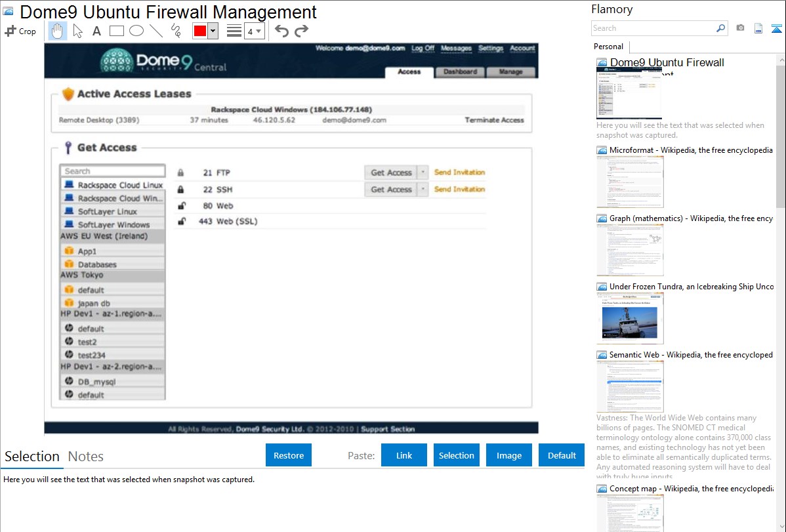The height and width of the screenshot is (532, 786).
Task: Pick the rectangle shape tool
Action: pyautogui.click(x=116, y=31)
